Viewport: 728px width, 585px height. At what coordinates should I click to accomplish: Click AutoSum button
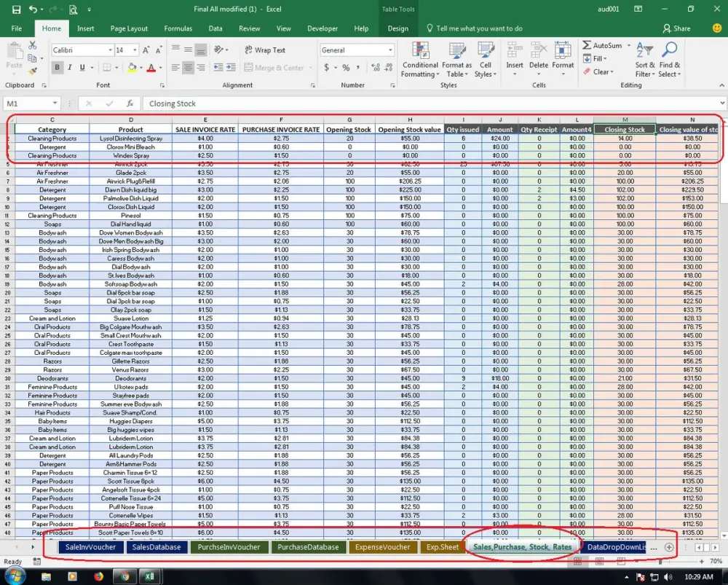[x=602, y=45]
